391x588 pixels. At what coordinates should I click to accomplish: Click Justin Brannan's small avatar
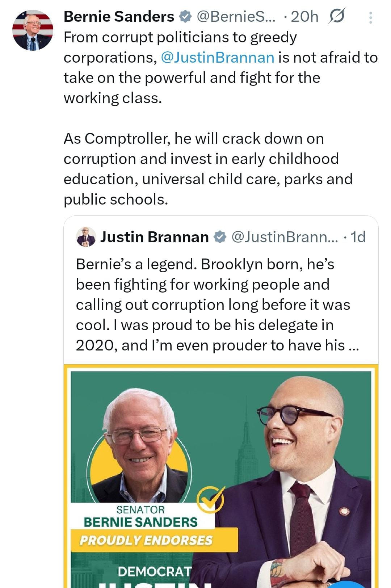click(x=86, y=237)
